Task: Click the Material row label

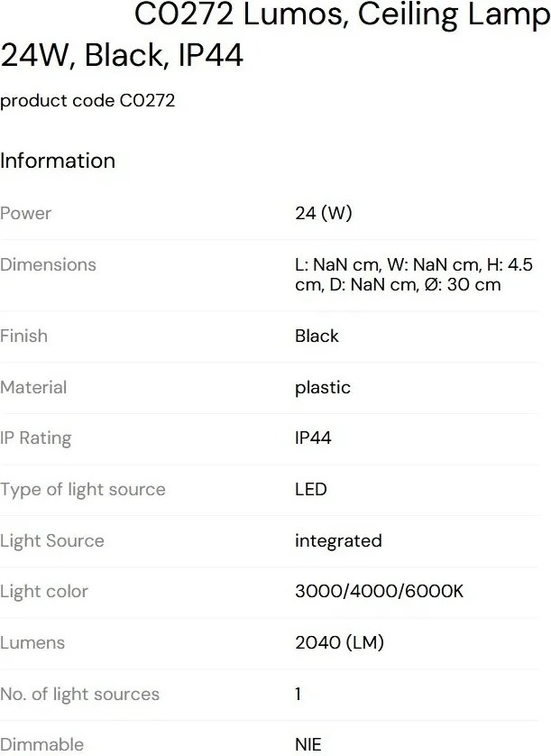Action: click(x=33, y=387)
